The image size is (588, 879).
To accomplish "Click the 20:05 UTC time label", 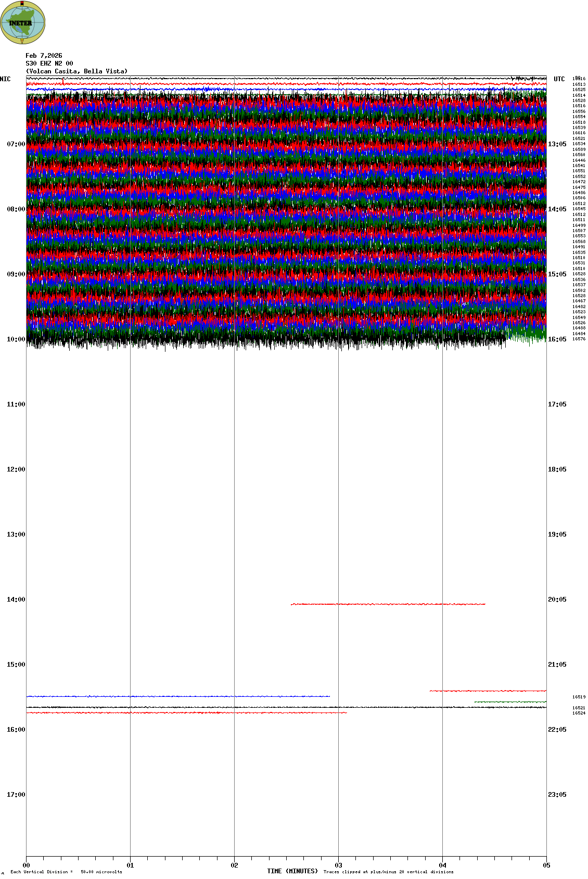I will [x=557, y=600].
